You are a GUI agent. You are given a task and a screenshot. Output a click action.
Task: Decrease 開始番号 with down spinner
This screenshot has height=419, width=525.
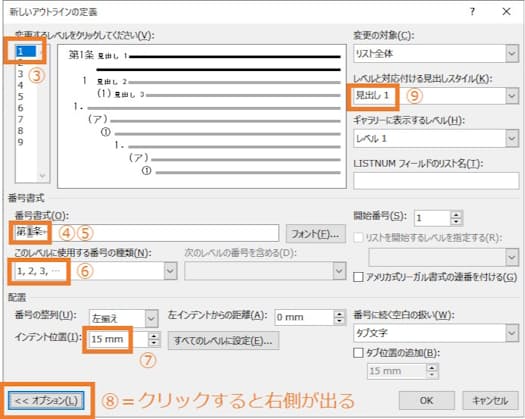pos(456,222)
